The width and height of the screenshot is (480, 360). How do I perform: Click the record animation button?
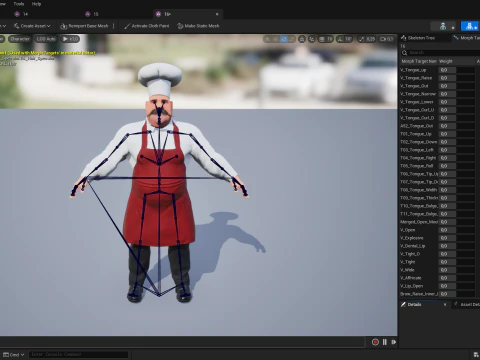point(375,342)
